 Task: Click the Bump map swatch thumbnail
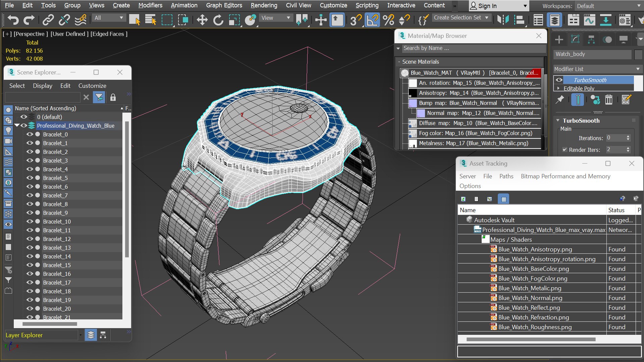[413, 103]
